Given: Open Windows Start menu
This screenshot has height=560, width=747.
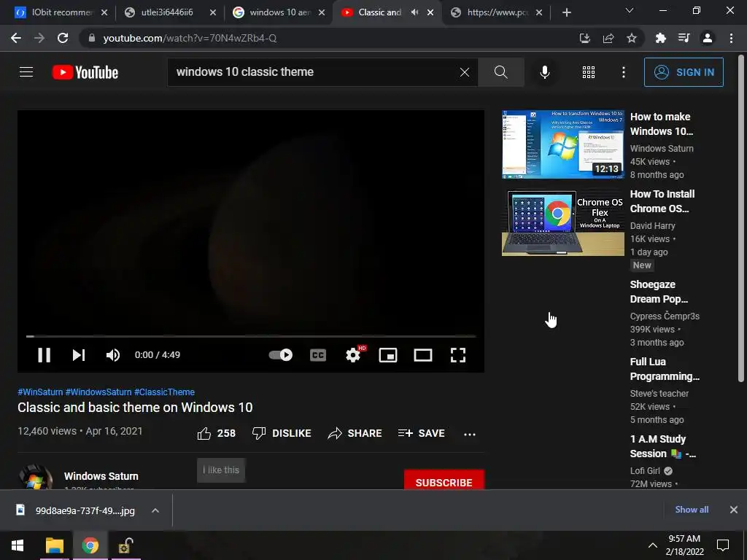Looking at the screenshot, I should (18, 545).
